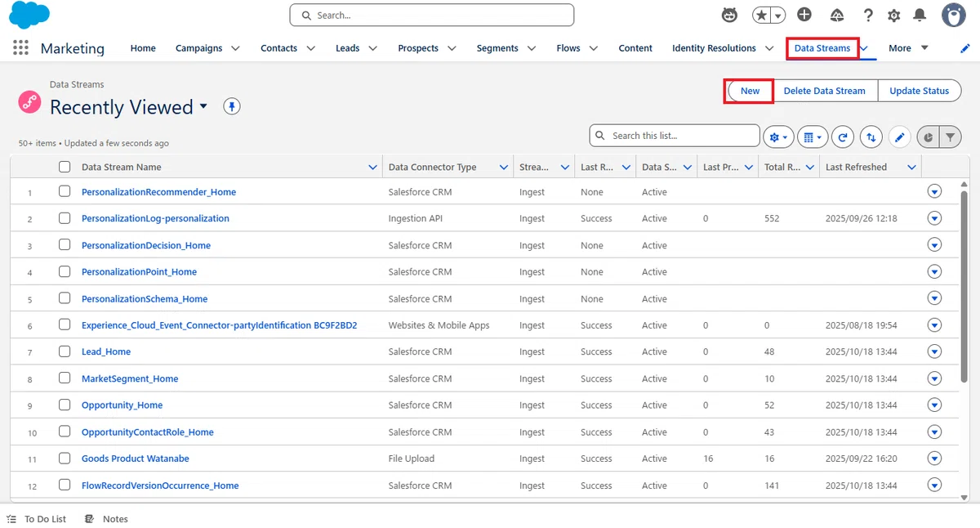This screenshot has height=528, width=980.
Task: Select all rows with header checkbox
Action: pyautogui.click(x=65, y=167)
